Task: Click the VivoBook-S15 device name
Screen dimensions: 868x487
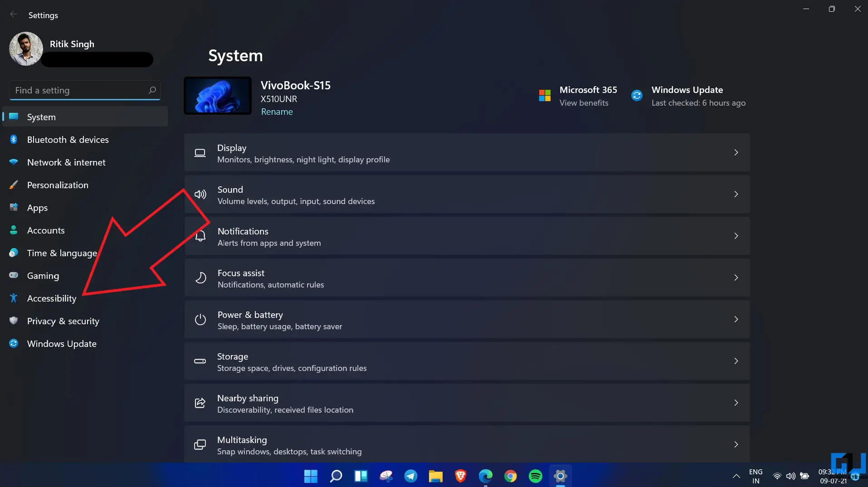Action: tap(296, 85)
